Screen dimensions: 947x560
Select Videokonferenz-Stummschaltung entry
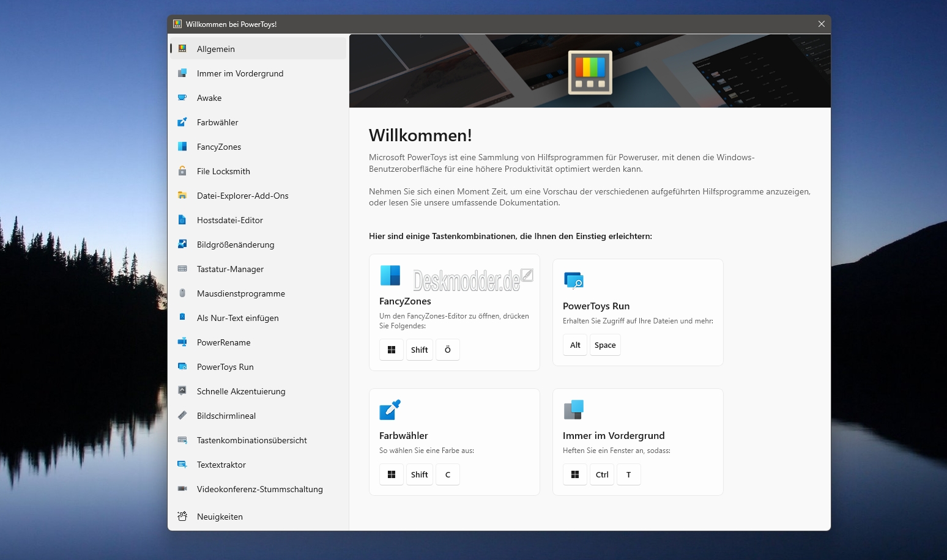(x=258, y=489)
